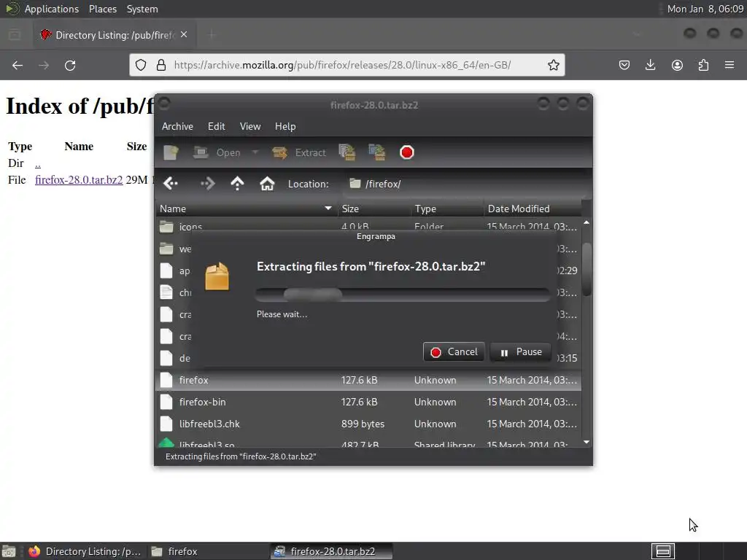Sort by the Size column header
The image size is (747, 560).
click(x=374, y=209)
